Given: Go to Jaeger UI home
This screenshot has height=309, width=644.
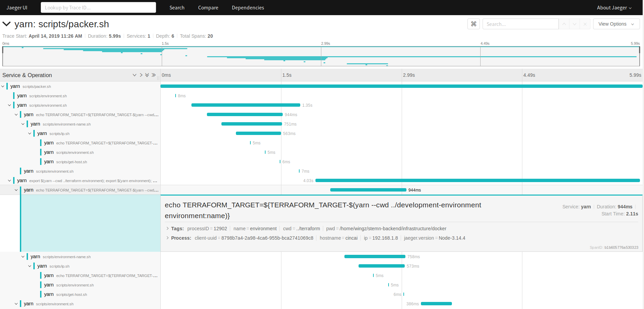Looking at the screenshot, I should tap(17, 7).
